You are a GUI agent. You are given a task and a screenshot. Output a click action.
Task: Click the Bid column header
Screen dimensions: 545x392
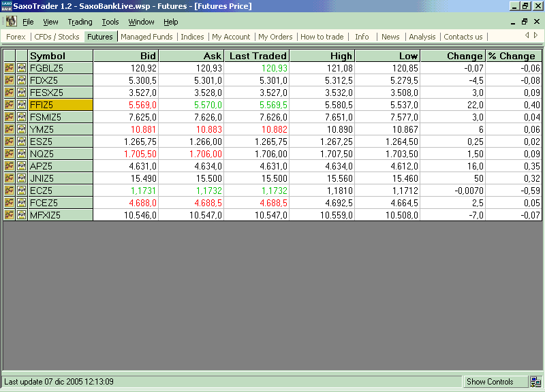tap(126, 56)
